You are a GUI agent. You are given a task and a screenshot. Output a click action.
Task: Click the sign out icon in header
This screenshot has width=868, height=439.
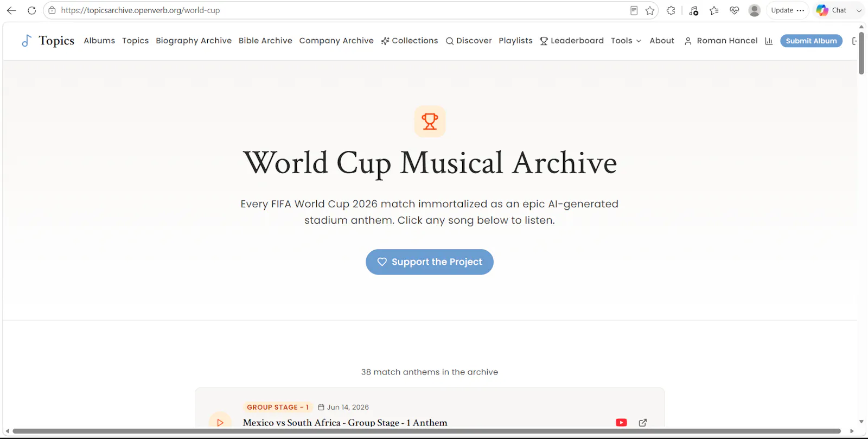click(854, 41)
